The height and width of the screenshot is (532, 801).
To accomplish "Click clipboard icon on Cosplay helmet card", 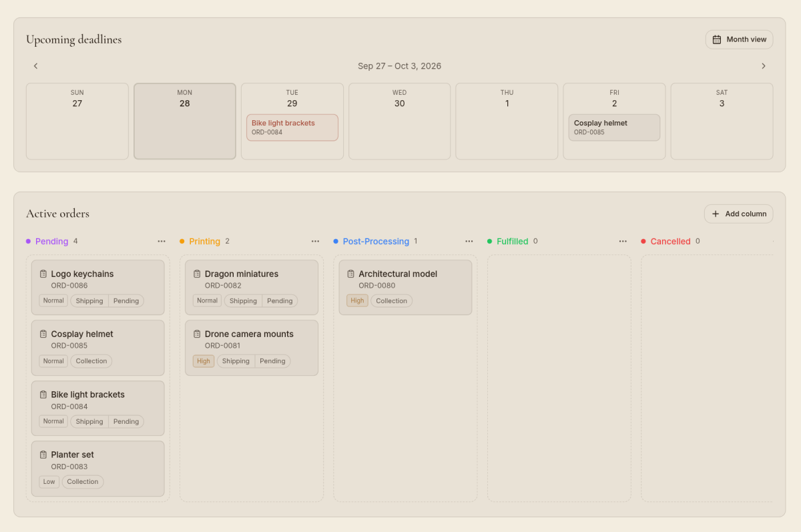I will (43, 334).
